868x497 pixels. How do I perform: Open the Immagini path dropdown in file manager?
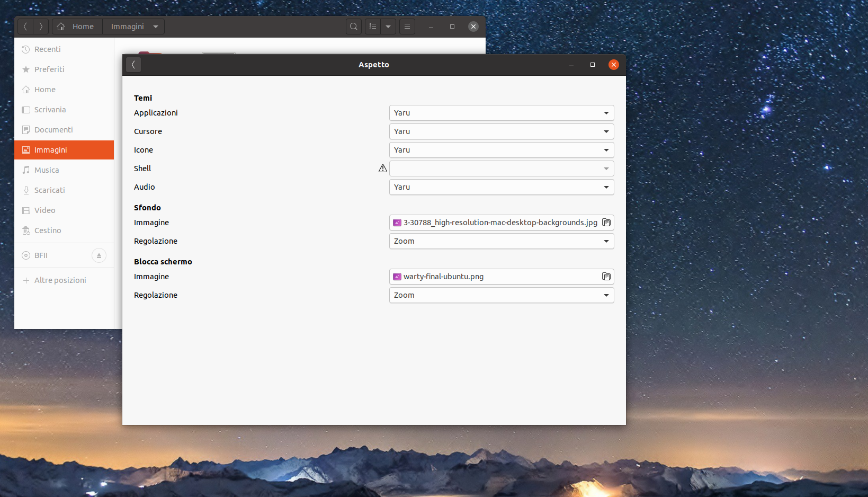[x=134, y=26]
